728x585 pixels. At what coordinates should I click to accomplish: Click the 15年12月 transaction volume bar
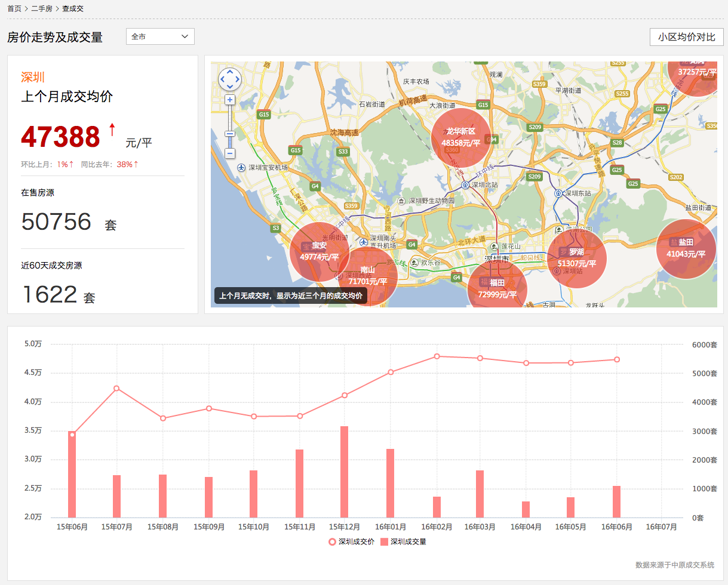(344, 472)
